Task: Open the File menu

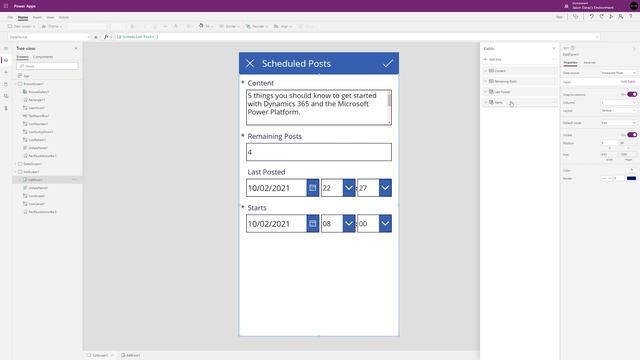Action: (x=10, y=18)
